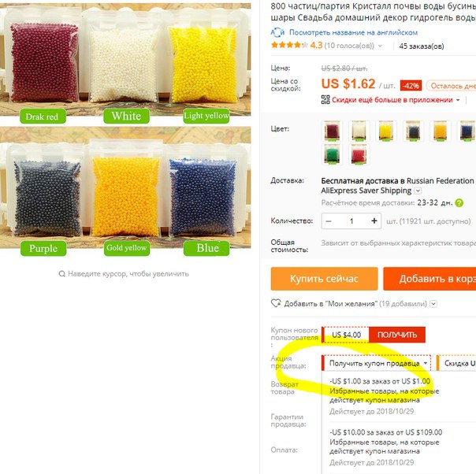Click the QR code icon for app discounts
The width and height of the screenshot is (476, 474).
325,100
